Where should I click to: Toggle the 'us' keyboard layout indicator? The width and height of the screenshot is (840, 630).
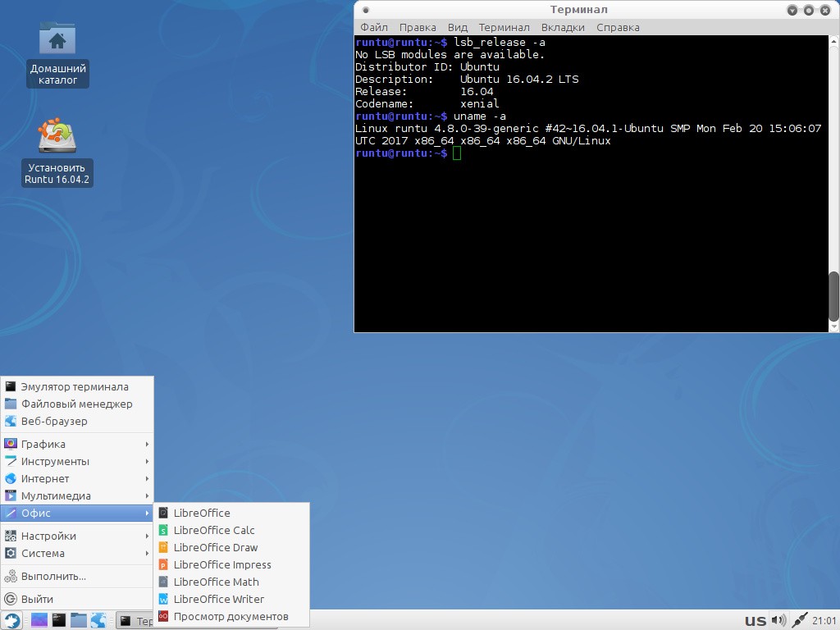coord(755,620)
